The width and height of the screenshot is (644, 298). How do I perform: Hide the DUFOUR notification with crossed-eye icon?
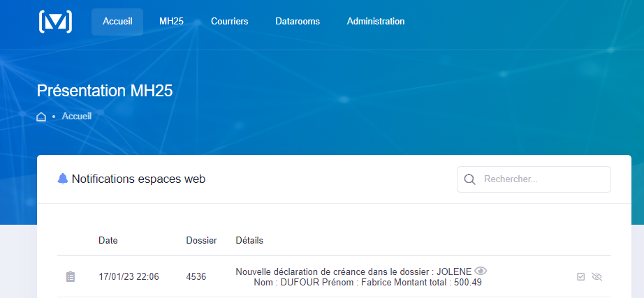click(597, 276)
